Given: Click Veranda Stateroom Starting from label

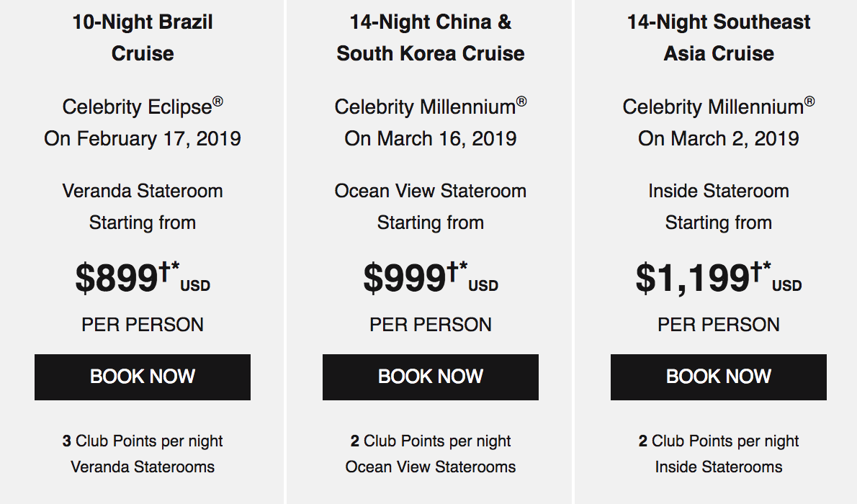Looking at the screenshot, I should point(142,207).
